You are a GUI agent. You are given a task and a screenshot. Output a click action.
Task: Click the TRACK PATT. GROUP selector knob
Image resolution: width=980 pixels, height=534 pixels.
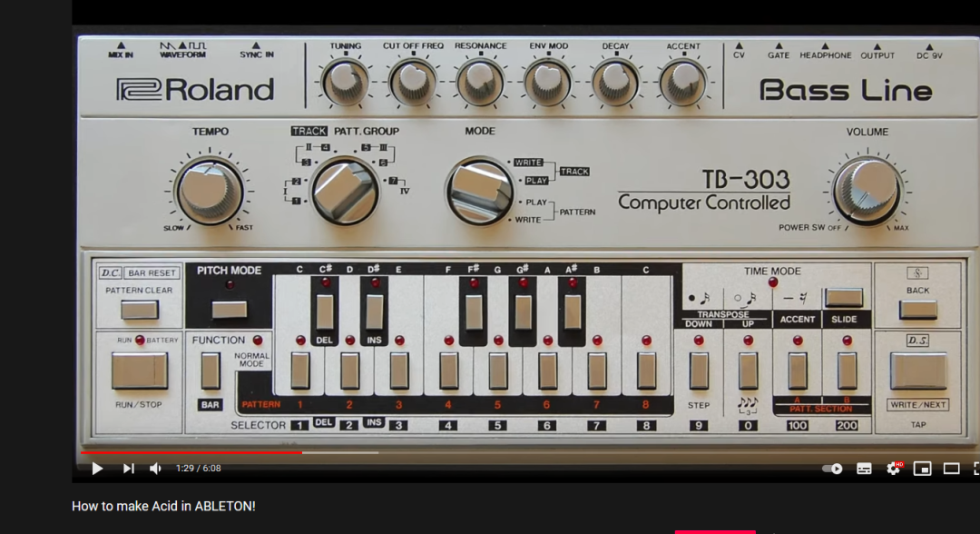[345, 191]
